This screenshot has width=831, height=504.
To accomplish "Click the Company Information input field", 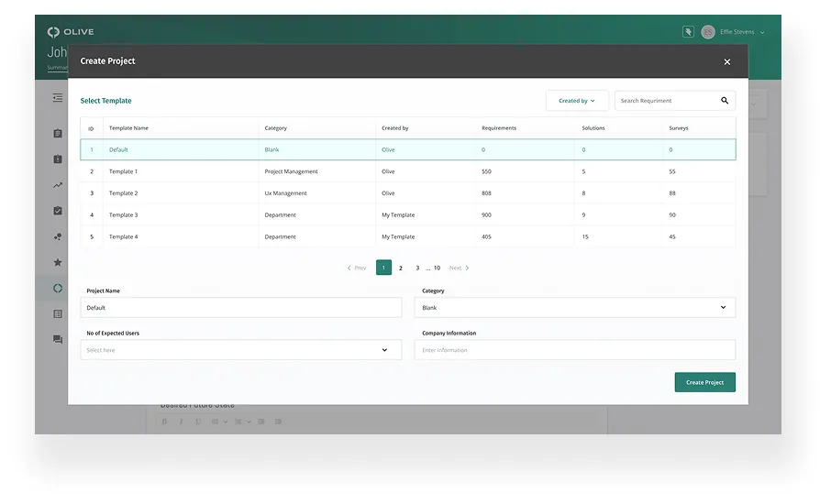I will click(574, 350).
